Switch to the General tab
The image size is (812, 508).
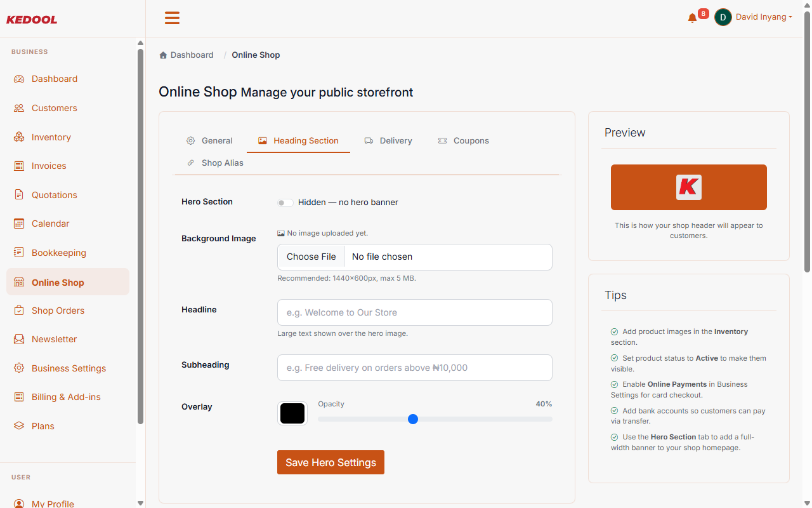point(209,141)
